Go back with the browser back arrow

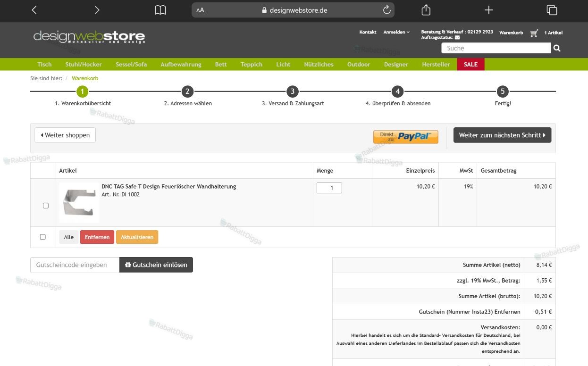[34, 10]
